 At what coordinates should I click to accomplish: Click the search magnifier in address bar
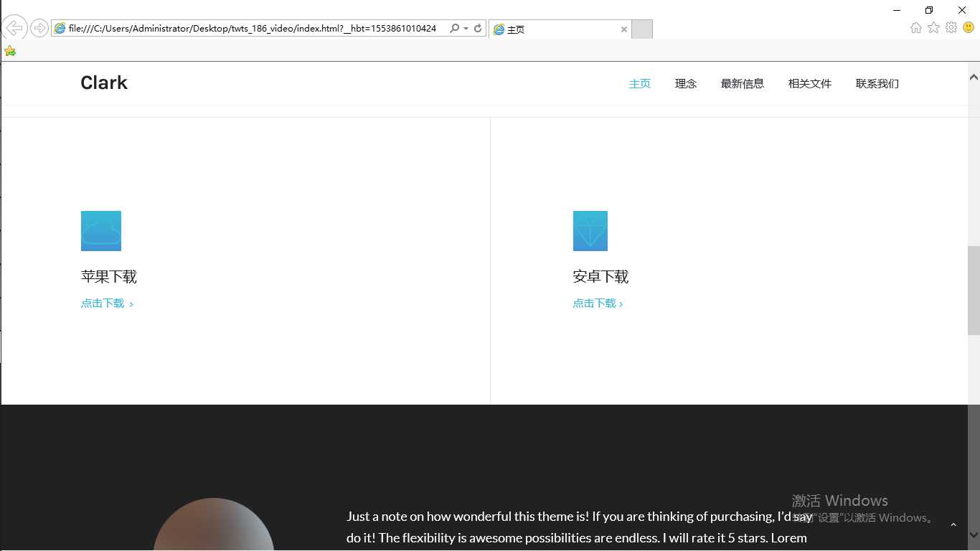454,29
